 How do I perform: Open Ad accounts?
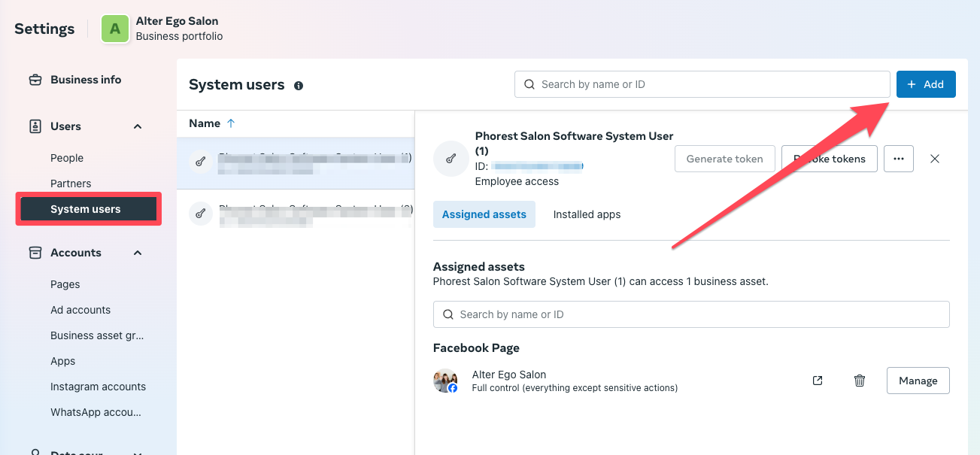[80, 310]
